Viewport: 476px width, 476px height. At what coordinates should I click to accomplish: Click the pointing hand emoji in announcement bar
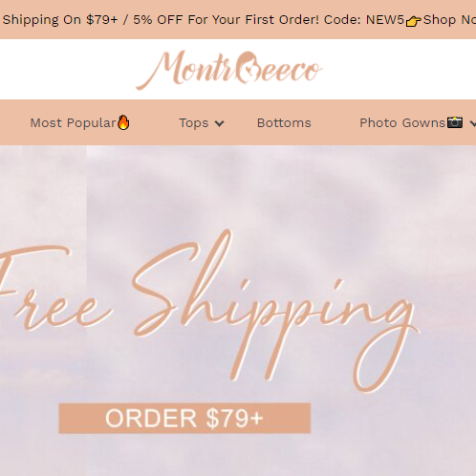click(x=413, y=21)
